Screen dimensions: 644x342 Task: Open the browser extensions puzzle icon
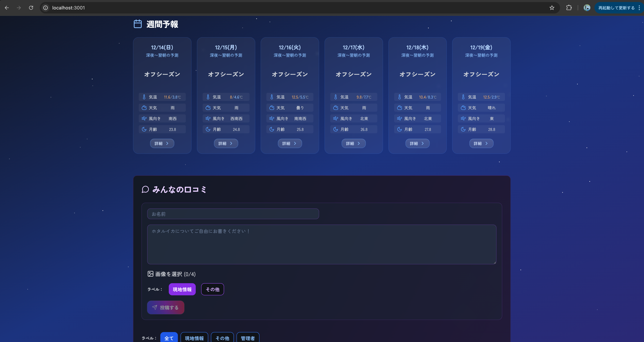coord(569,8)
